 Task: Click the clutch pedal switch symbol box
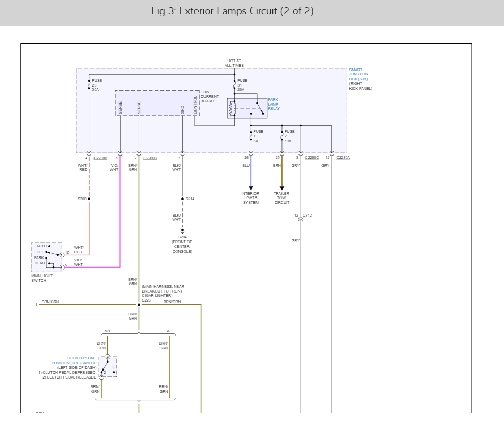[x=108, y=367]
